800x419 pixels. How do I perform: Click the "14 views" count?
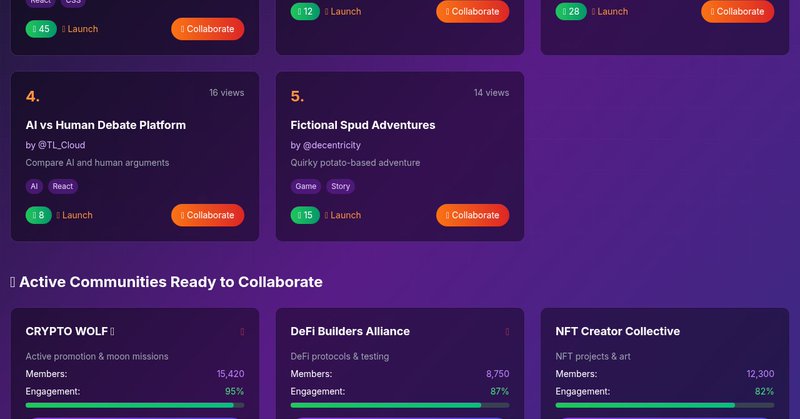point(491,92)
